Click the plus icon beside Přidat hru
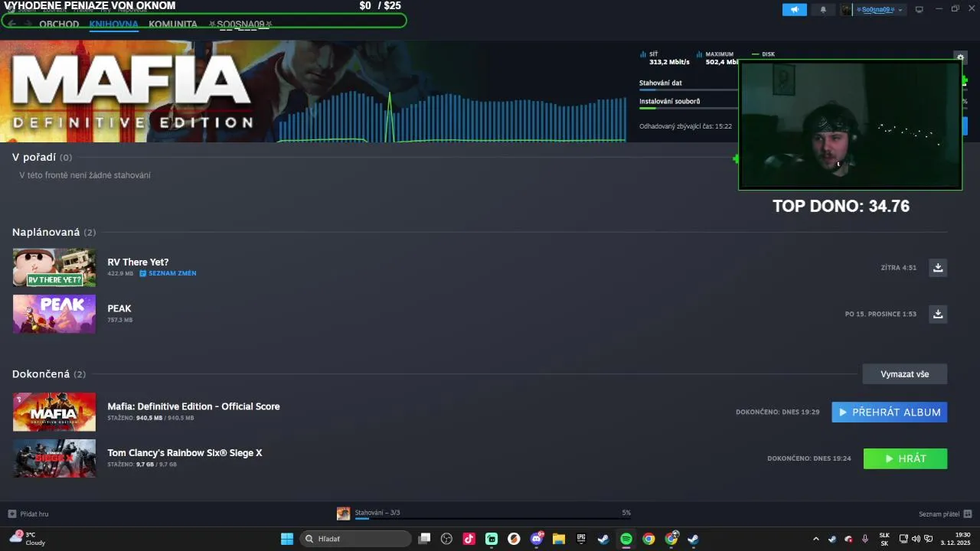The width and height of the screenshot is (980, 551). click(x=12, y=514)
